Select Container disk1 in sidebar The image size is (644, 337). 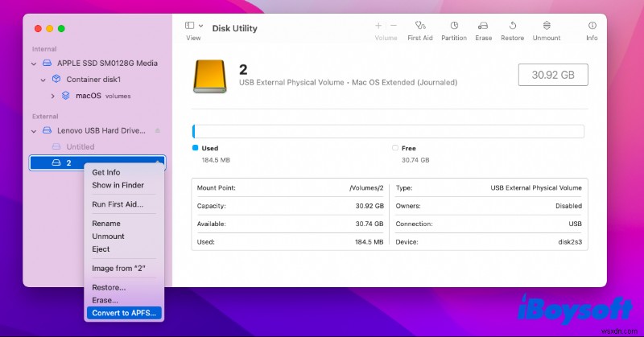pos(93,79)
